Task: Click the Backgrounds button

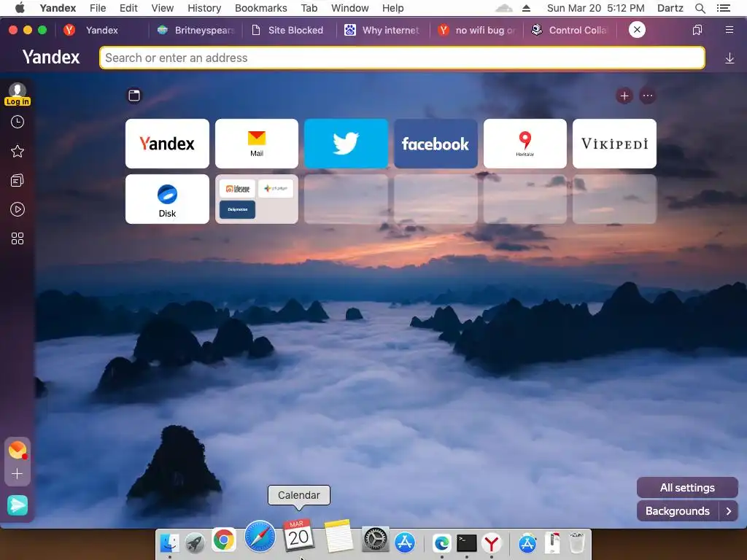Action: coord(678,511)
